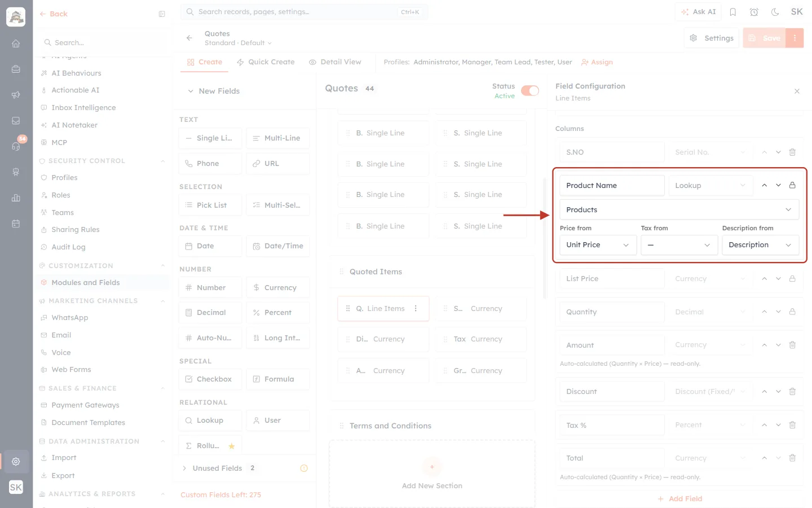Delete the S.NO column
812x508 pixels.
coord(792,152)
